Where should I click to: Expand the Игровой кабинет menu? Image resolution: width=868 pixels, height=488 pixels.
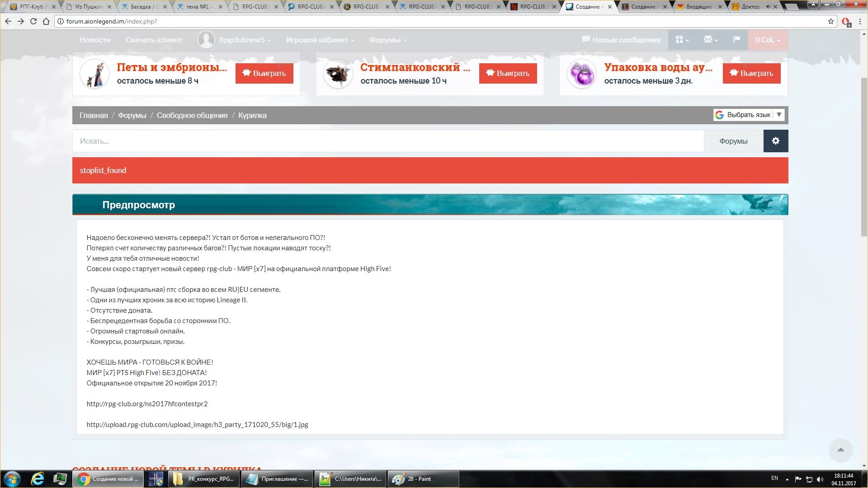click(320, 40)
